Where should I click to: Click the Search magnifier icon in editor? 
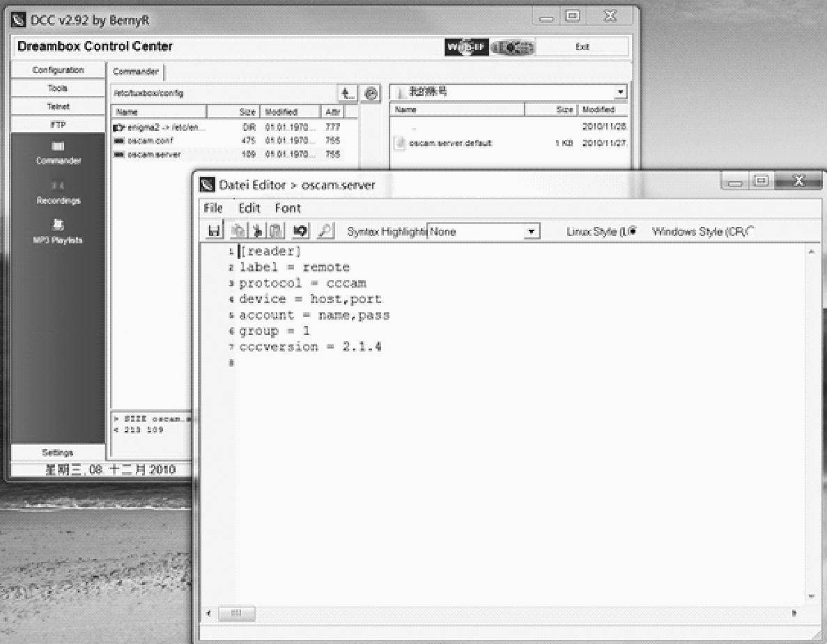[326, 232]
